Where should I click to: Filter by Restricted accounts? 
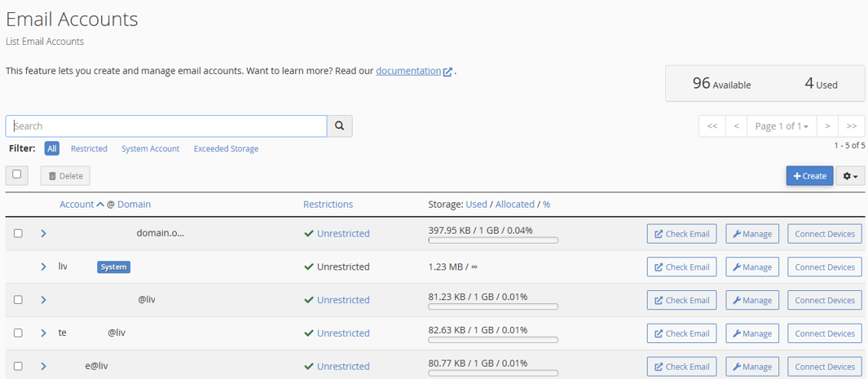[89, 149]
